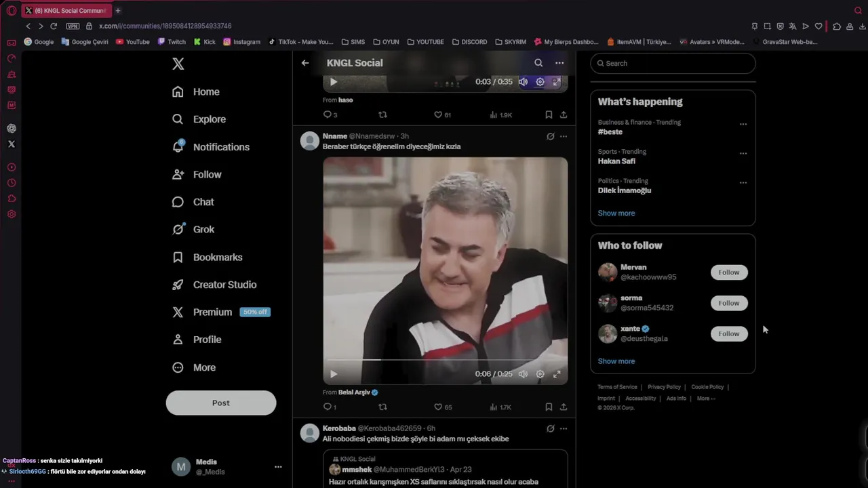View analytics of post with 1.7K views
This screenshot has height=488, width=868.
500,407
